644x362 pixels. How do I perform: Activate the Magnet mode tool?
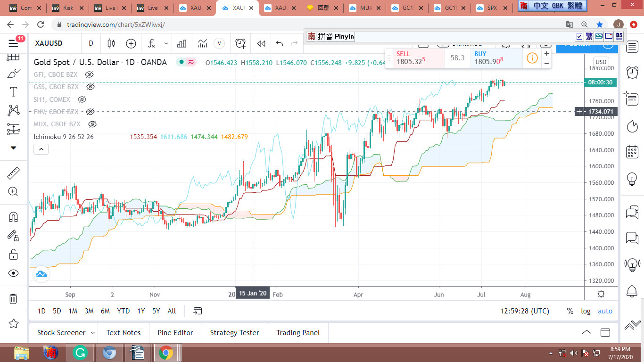click(x=13, y=217)
